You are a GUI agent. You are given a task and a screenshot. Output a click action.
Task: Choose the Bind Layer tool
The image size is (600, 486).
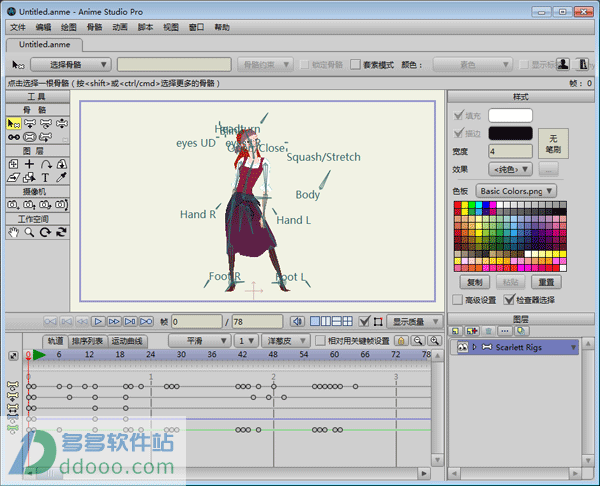[30, 137]
